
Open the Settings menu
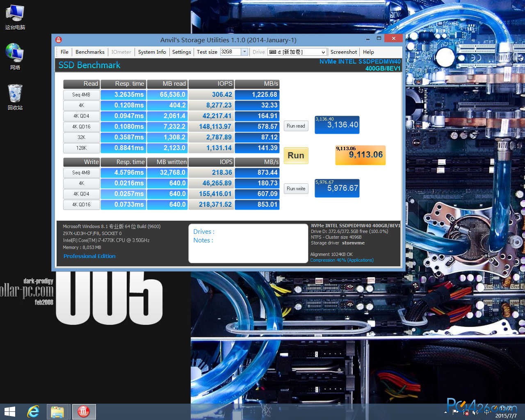click(x=181, y=52)
